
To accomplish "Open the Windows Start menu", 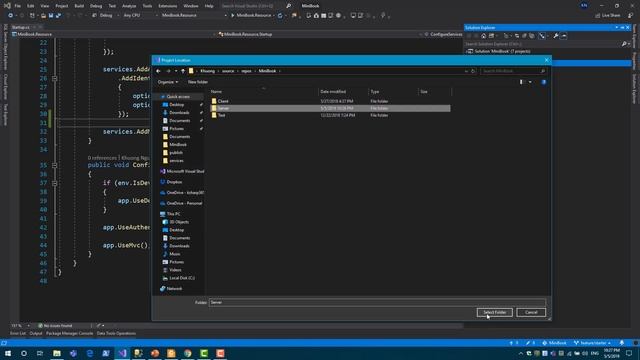I will (7, 353).
